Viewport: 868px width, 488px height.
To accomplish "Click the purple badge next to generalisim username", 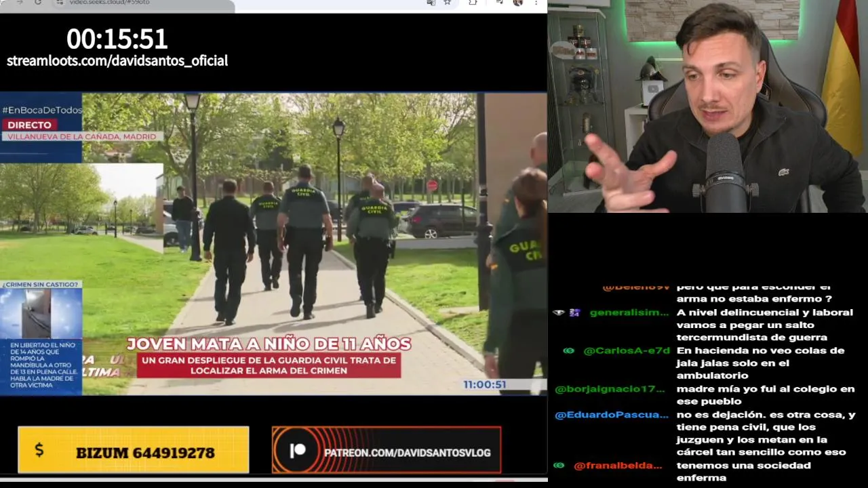I will [574, 312].
